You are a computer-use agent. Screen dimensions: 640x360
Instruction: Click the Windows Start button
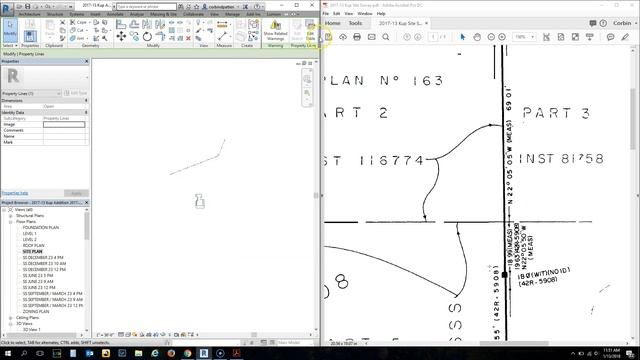[7, 353]
